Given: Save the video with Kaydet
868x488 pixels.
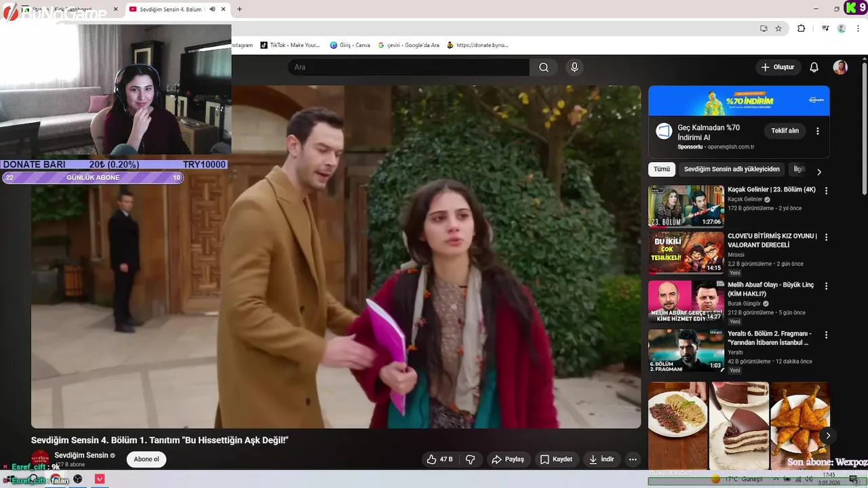Looking at the screenshot, I should tap(557, 460).
